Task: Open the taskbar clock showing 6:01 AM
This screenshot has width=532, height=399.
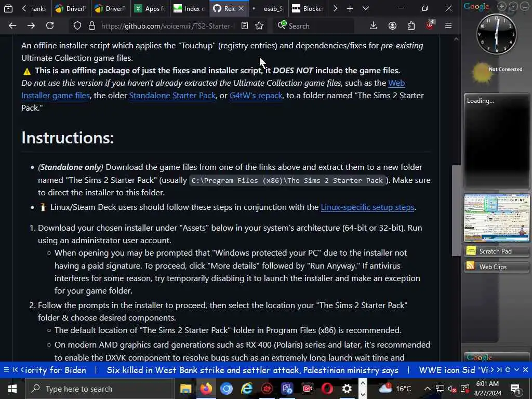Action: click(x=487, y=389)
